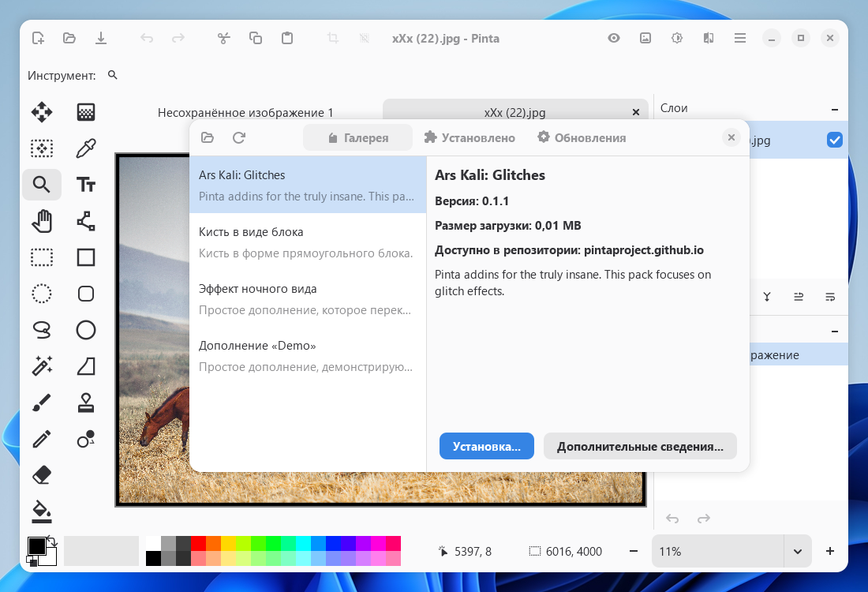The width and height of the screenshot is (868, 592).
Task: Switch to unsaved image 1 tab
Action: (245, 112)
